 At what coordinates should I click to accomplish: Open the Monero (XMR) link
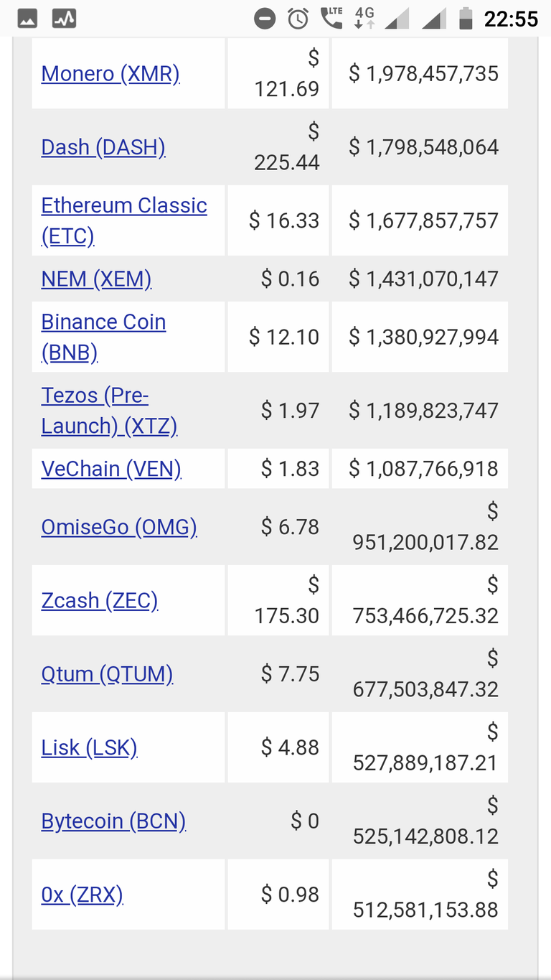coord(110,73)
